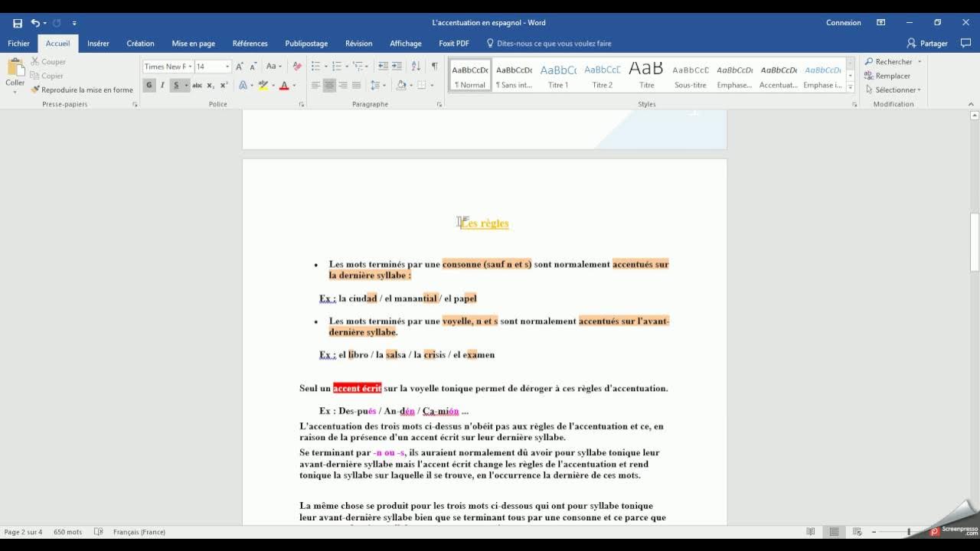Image resolution: width=980 pixels, height=551 pixels.
Task: Open the Sélectionner dropdown
Action: click(x=893, y=90)
